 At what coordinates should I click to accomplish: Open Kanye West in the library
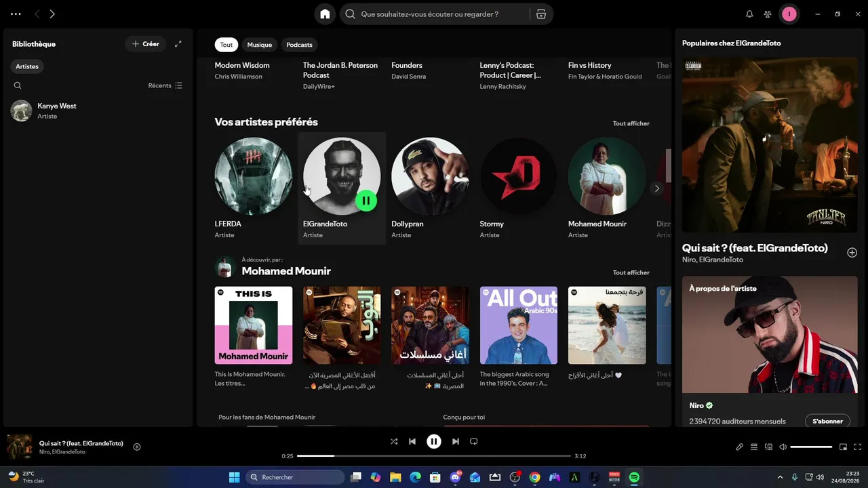click(98, 110)
